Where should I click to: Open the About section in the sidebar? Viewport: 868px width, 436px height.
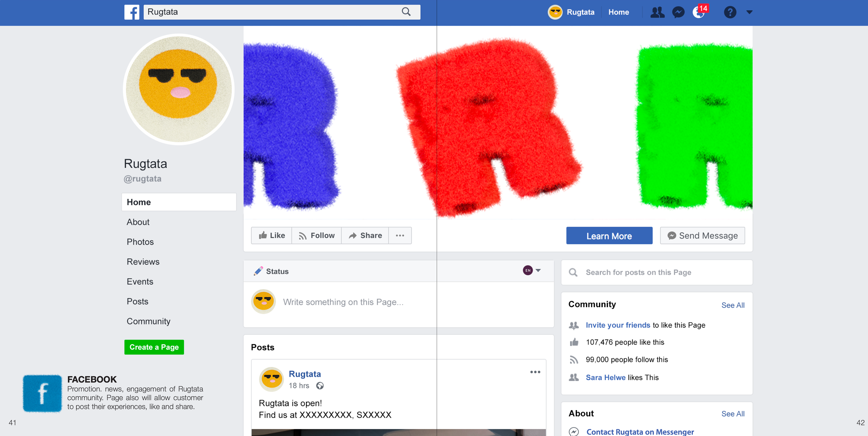coord(138,222)
